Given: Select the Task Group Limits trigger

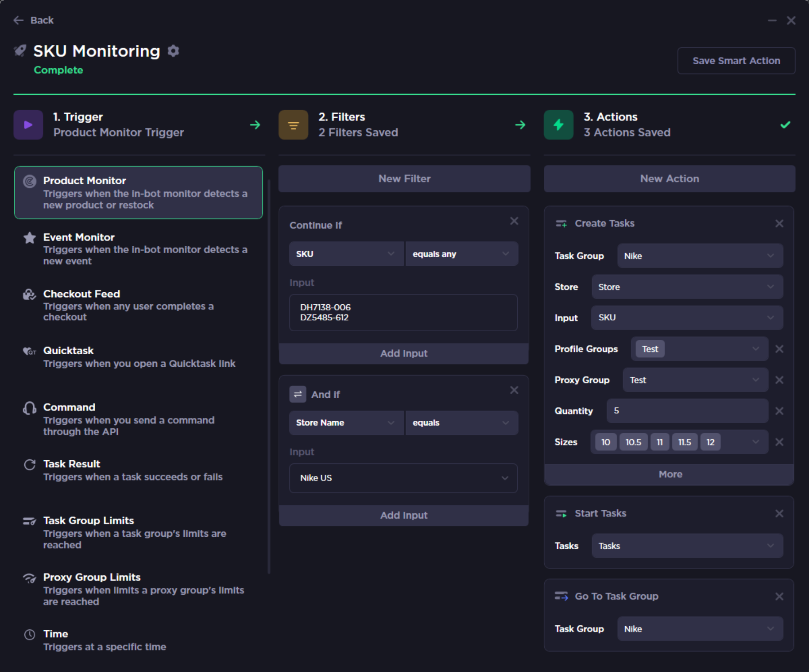Looking at the screenshot, I should click(x=138, y=532).
